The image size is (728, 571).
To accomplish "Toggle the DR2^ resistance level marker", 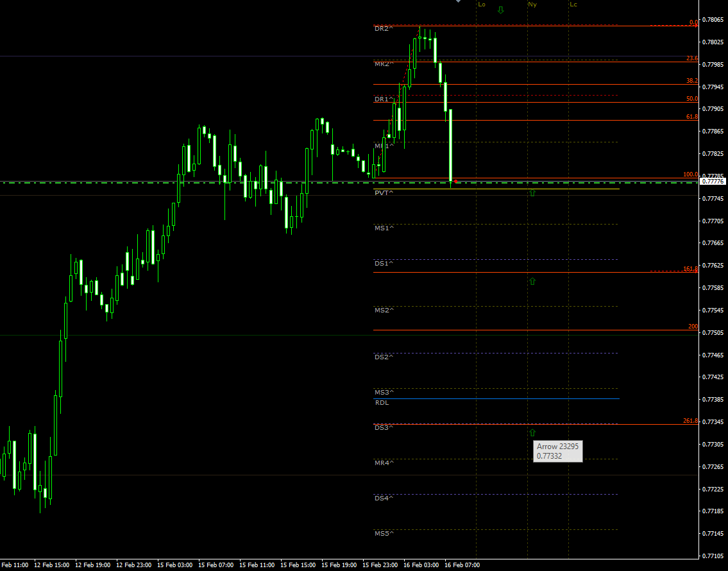I will 383,28.
